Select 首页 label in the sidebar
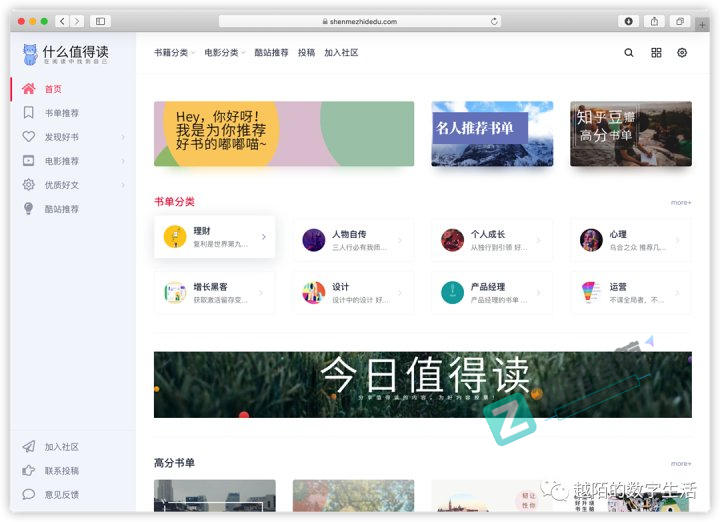This screenshot has width=720, height=522. tap(53, 89)
